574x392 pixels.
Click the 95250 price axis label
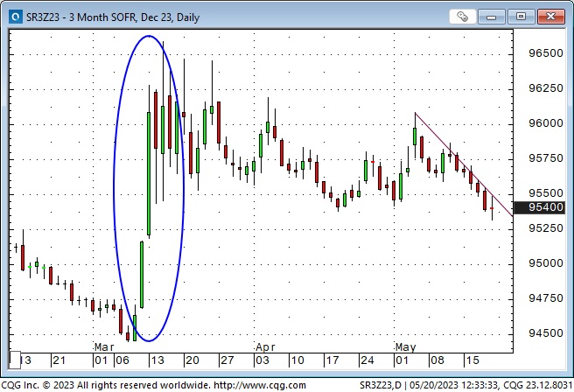pyautogui.click(x=546, y=228)
